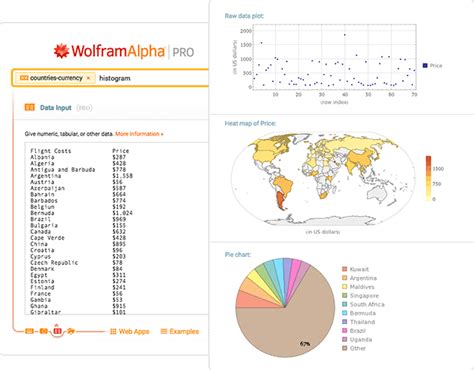This screenshot has height=370, width=474.
Task: Click the Data Input heading label
Action: coord(56,108)
